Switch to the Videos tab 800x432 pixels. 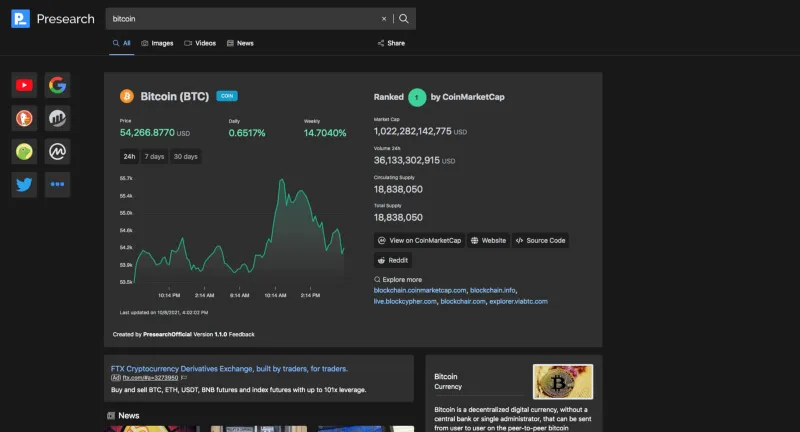[200, 43]
